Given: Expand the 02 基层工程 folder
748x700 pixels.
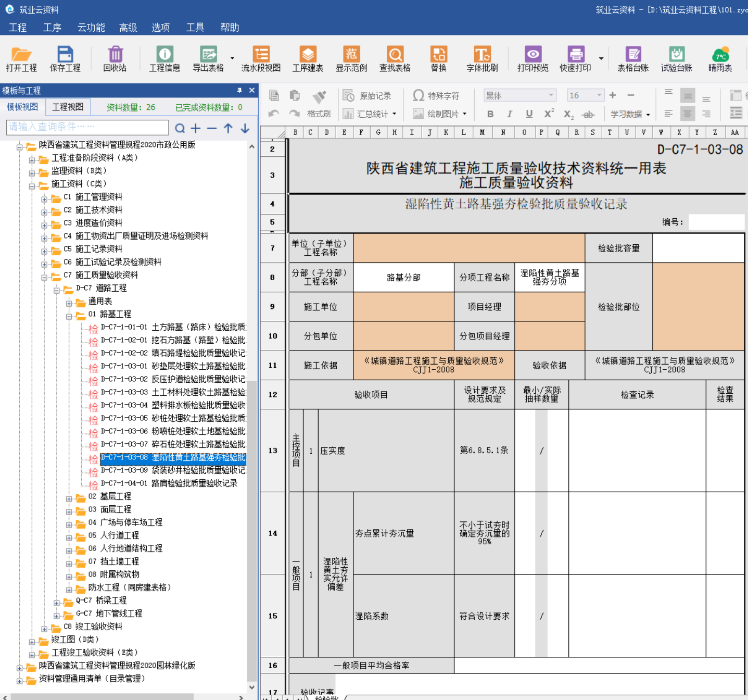Looking at the screenshot, I should pos(69,499).
